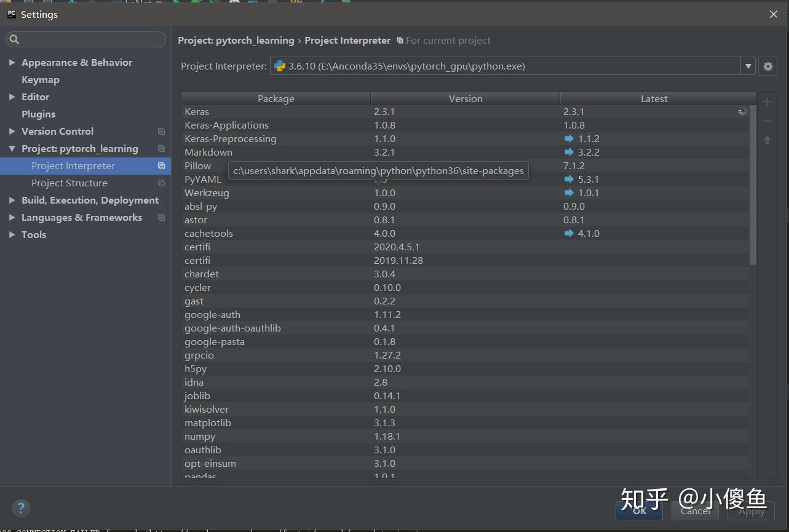Open the Project Structure page

[69, 183]
